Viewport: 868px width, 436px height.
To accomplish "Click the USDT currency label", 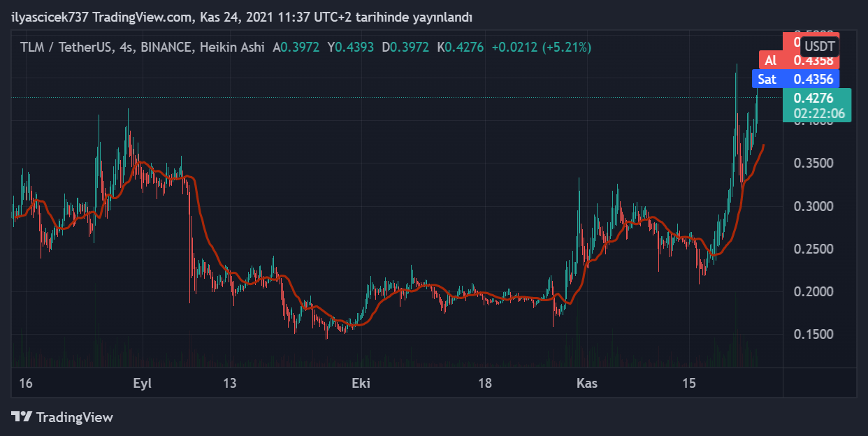I will 819,47.
